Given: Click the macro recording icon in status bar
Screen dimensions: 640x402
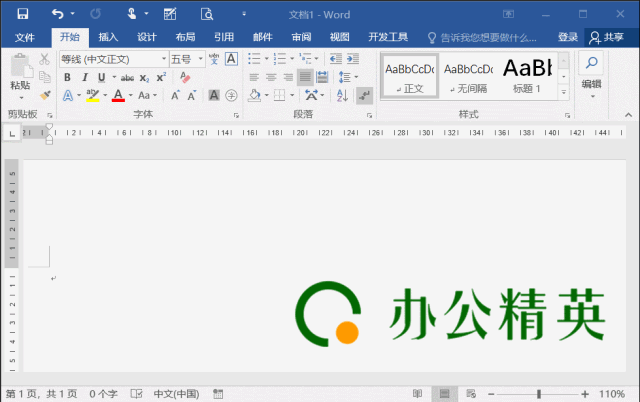Looking at the screenshot, I should coord(218,394).
